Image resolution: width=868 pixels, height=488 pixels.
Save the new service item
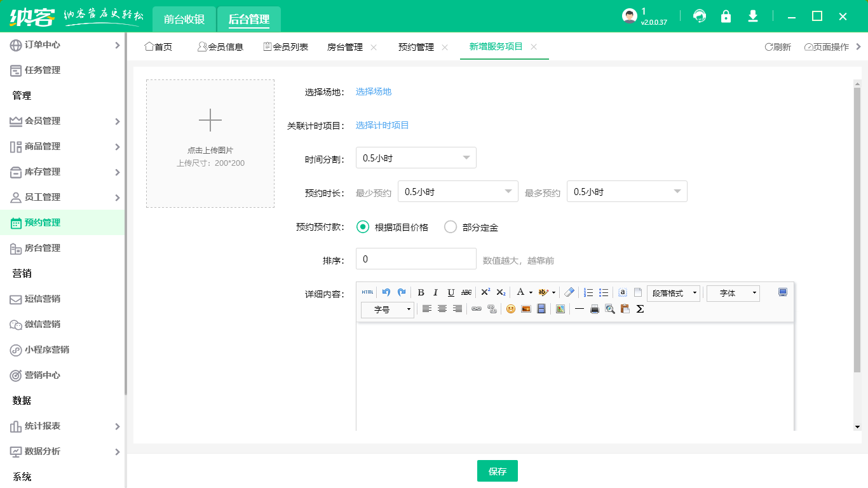(x=498, y=471)
